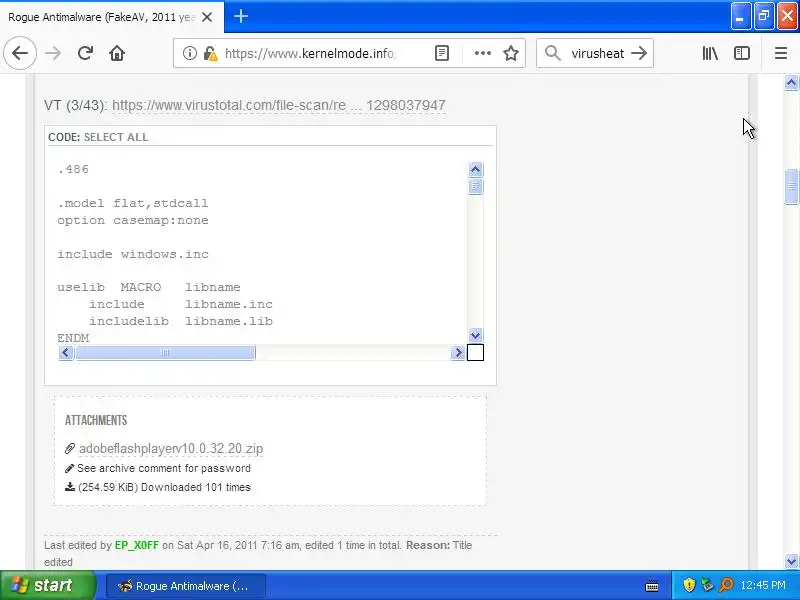Screen dimensions: 800x600
Task: Open the browser home page
Action: coord(117,53)
